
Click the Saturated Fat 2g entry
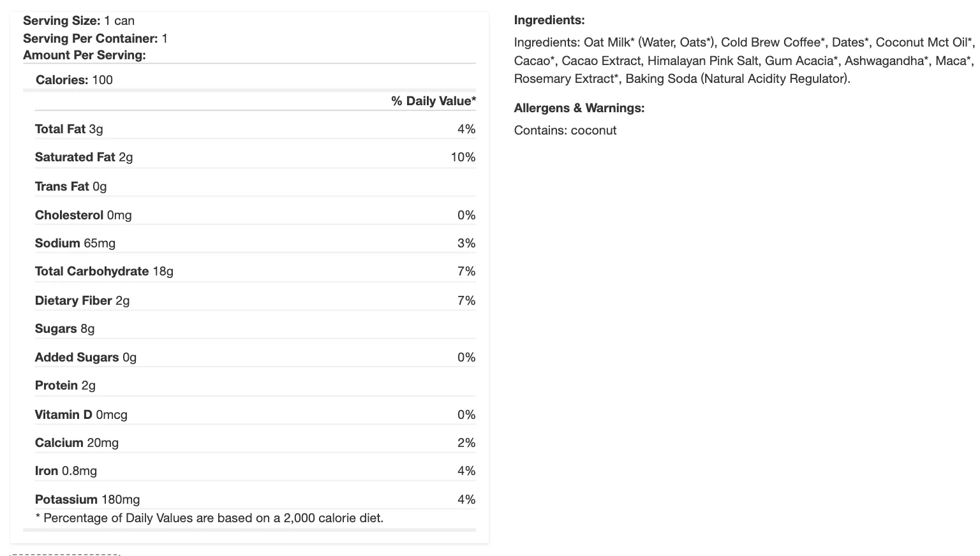tap(84, 157)
